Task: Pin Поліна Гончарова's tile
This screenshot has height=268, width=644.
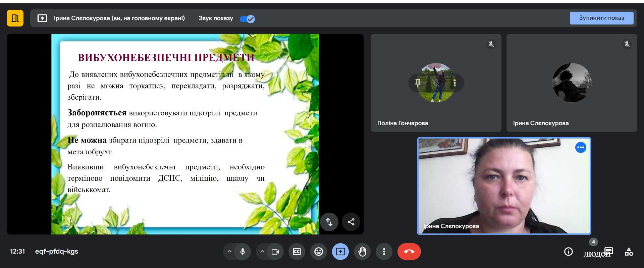Action: [x=418, y=83]
